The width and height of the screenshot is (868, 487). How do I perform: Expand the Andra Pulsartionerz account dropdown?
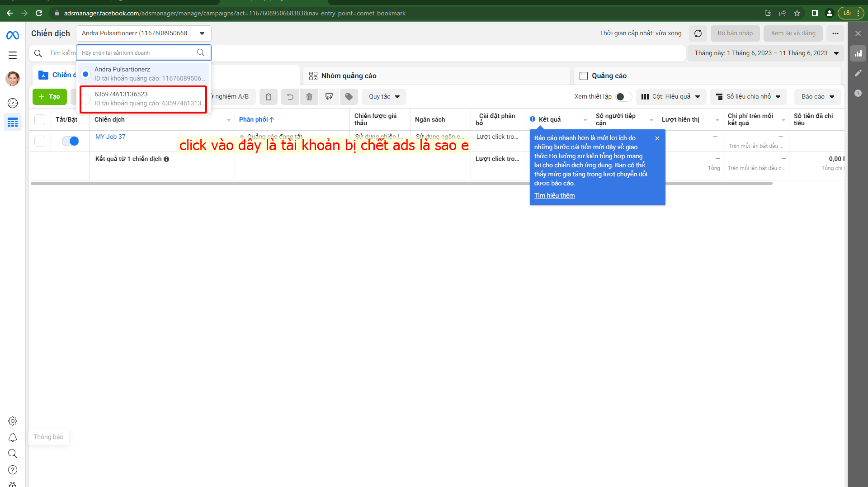[x=144, y=33]
